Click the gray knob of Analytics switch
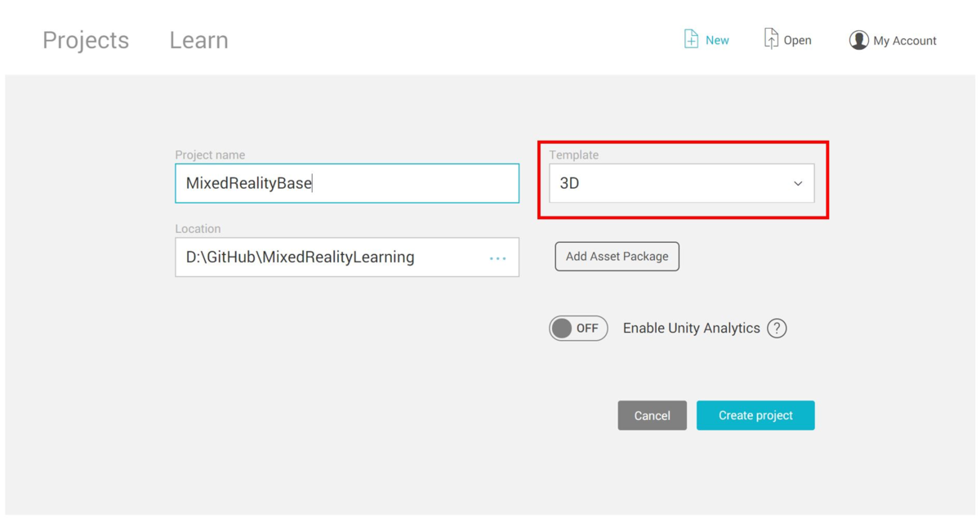 (562, 329)
